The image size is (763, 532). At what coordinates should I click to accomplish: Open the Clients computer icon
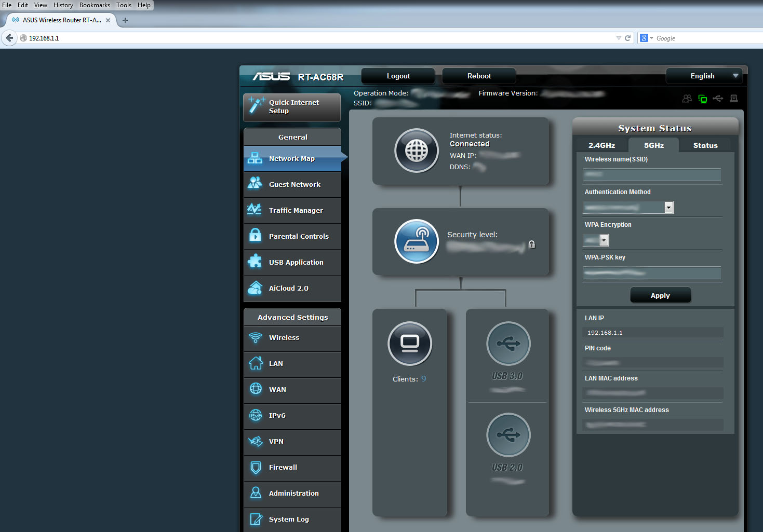(410, 344)
